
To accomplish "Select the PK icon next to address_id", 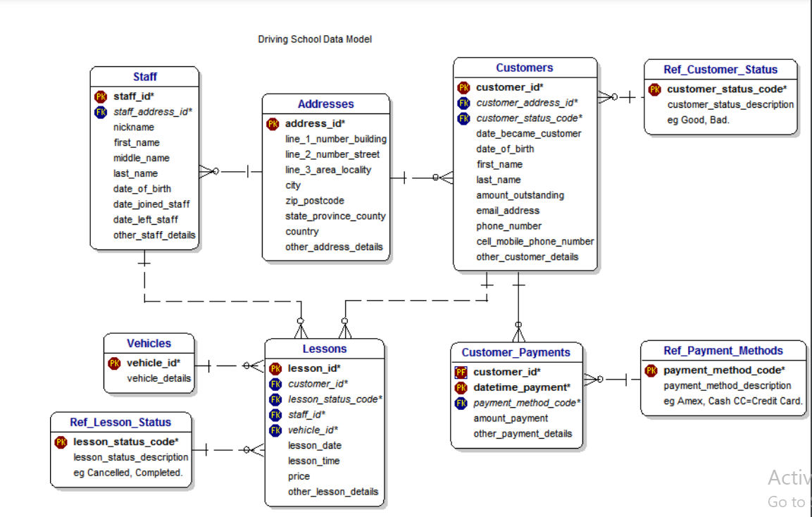I will click(273, 123).
